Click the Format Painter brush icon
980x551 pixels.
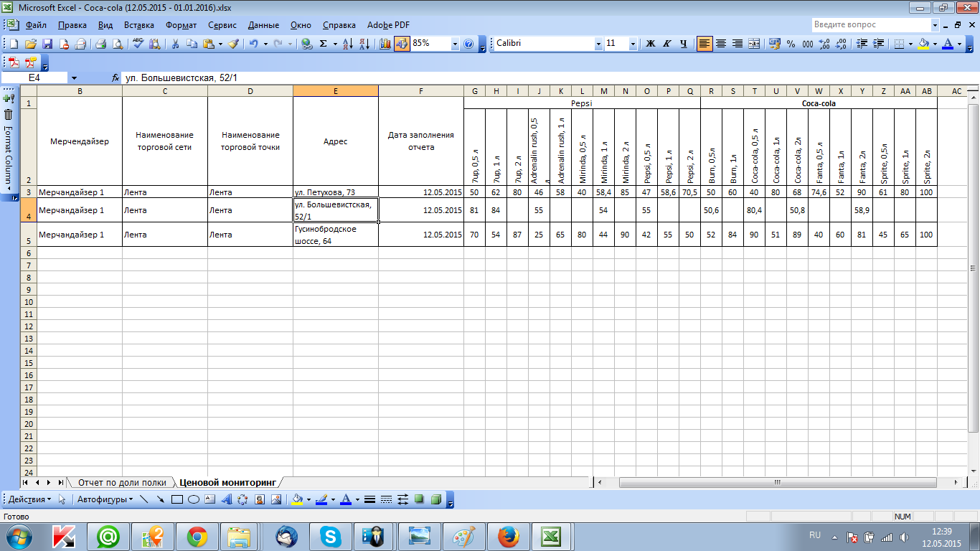(x=233, y=44)
